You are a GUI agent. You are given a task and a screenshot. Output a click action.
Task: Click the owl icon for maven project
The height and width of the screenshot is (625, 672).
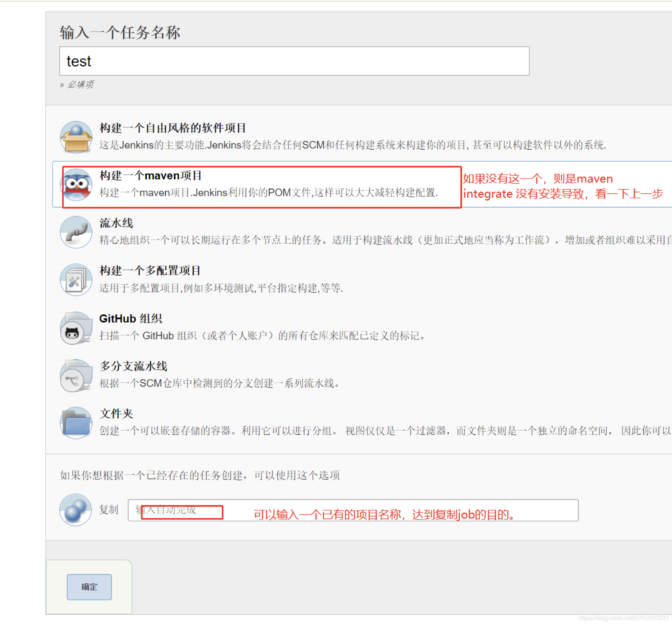(x=76, y=185)
